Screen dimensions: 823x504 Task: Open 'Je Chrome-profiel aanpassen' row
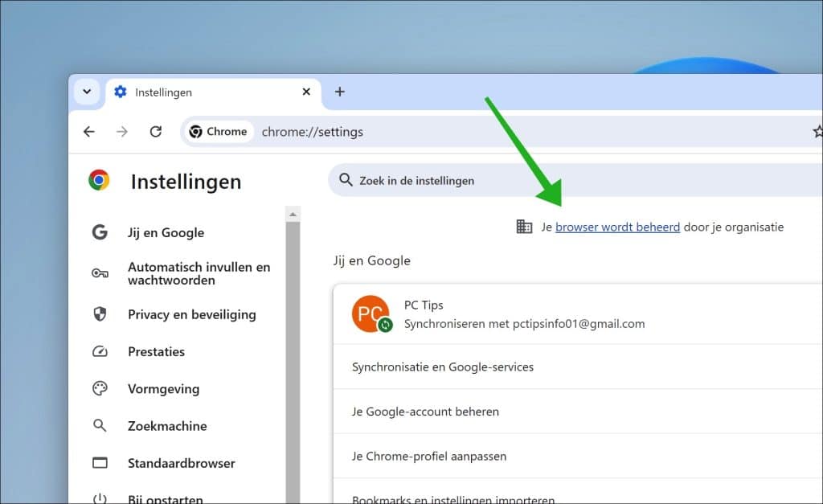click(578, 457)
